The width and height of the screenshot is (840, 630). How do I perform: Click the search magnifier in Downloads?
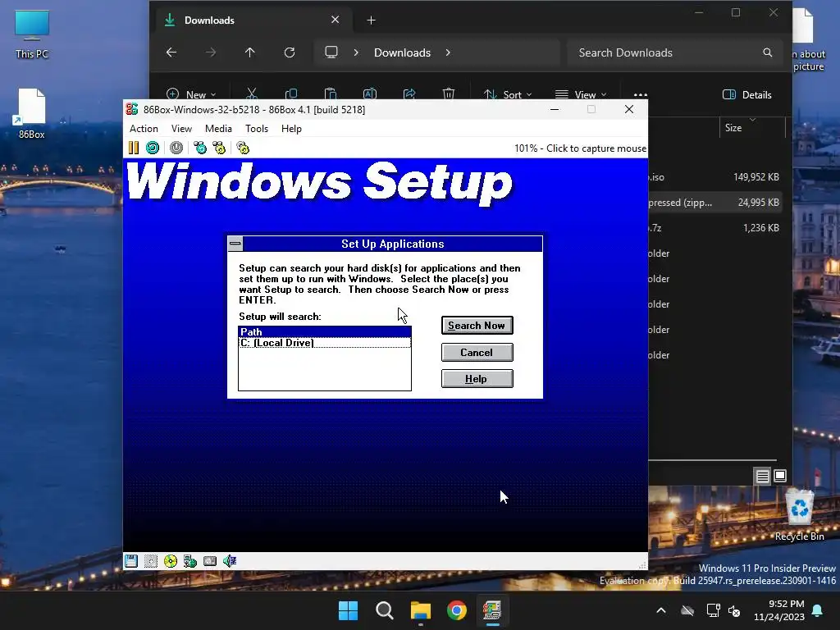point(768,52)
